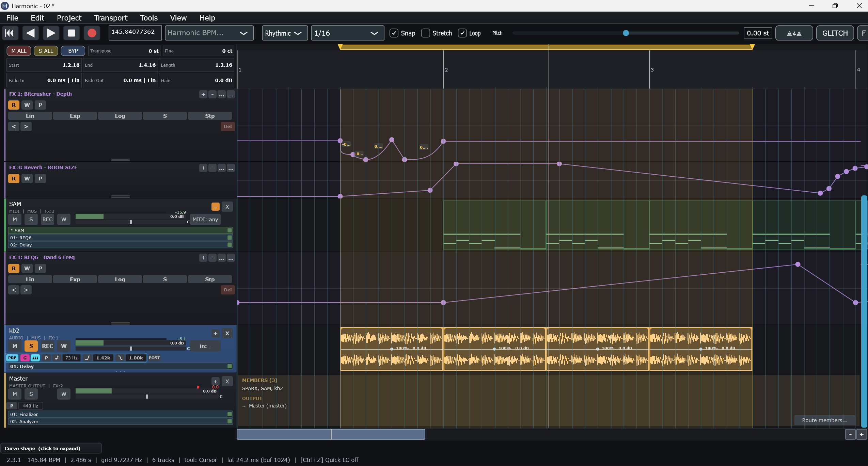868x466 pixels.
Task: Toggle PRE button on kb2 track
Action: click(12, 358)
